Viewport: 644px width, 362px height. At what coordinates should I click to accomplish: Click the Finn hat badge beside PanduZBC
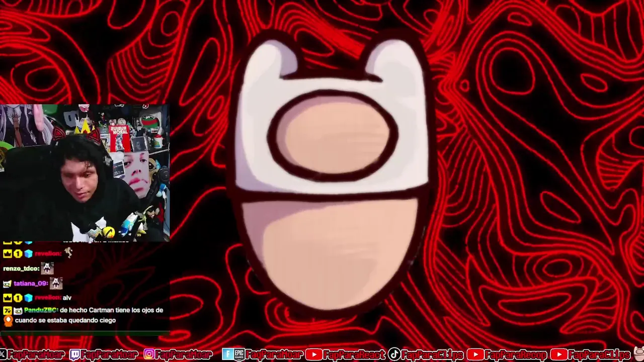[18, 311]
